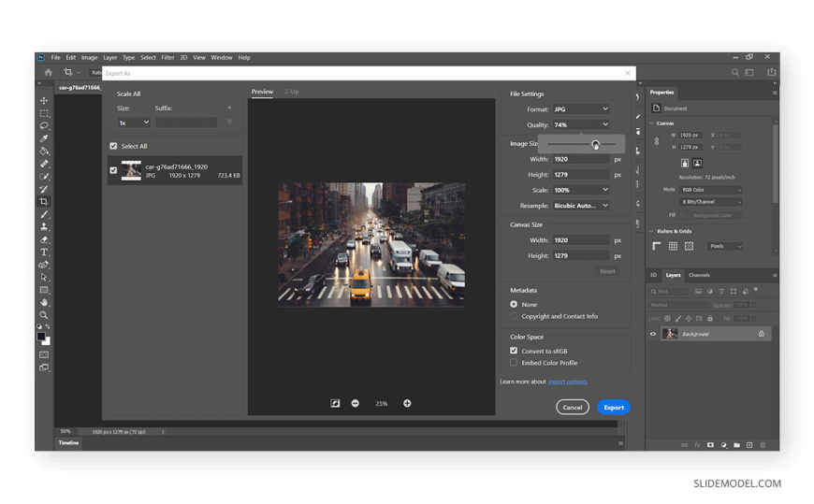Click the new layer icon in Layers panel
The image size is (814, 504).
749,445
